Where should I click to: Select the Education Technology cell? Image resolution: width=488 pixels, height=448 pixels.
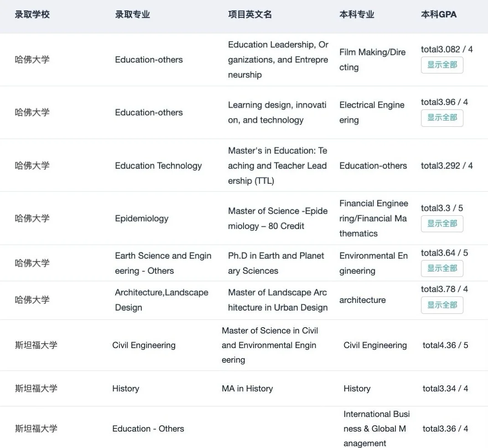pos(158,166)
